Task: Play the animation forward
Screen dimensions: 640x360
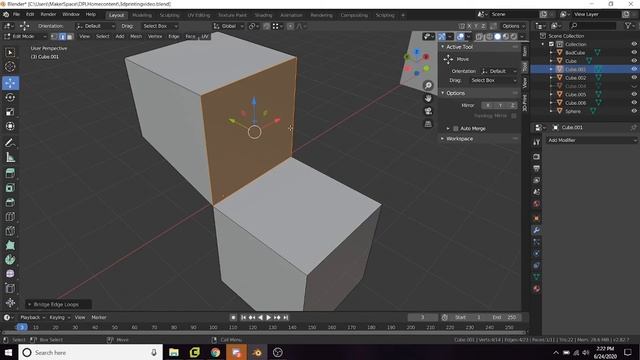Action: pyautogui.click(x=269, y=317)
